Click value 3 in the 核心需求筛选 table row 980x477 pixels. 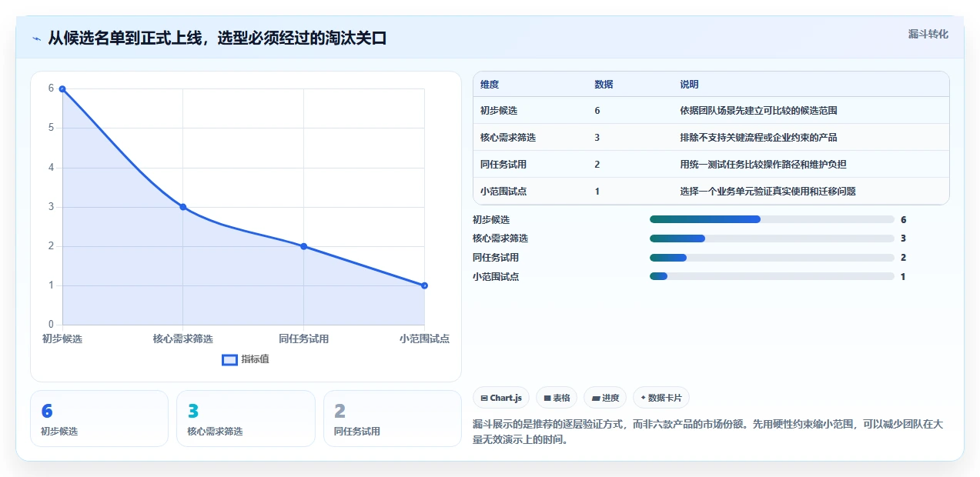click(x=597, y=138)
